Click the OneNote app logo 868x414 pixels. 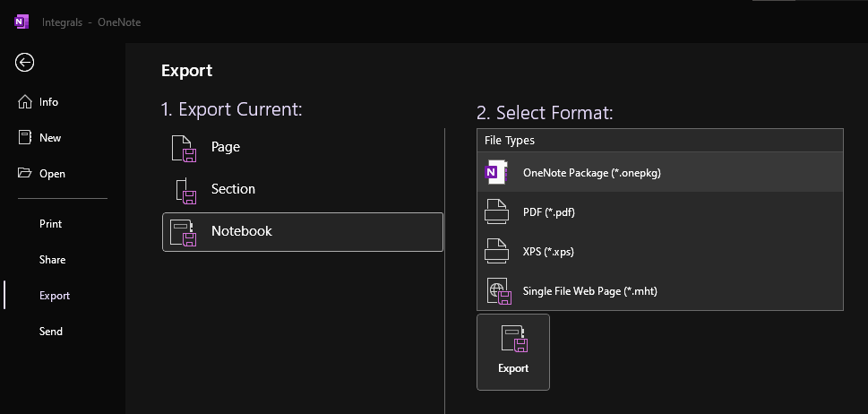[x=19, y=22]
